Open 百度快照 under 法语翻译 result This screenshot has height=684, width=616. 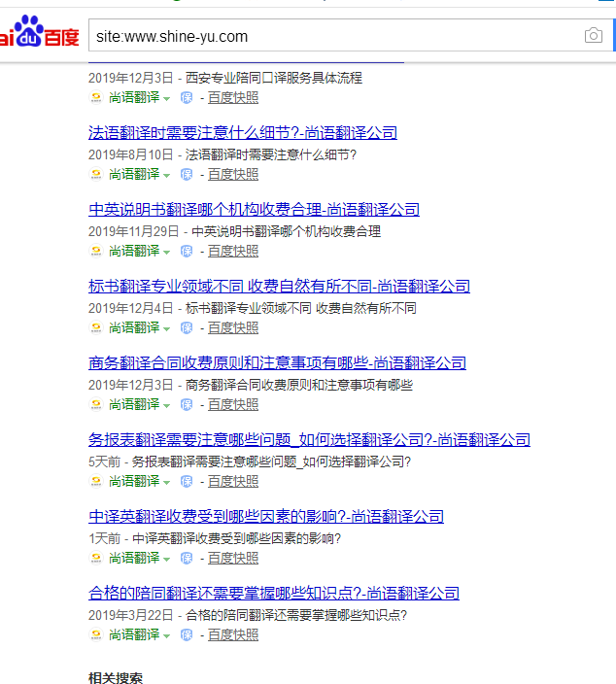point(233,175)
